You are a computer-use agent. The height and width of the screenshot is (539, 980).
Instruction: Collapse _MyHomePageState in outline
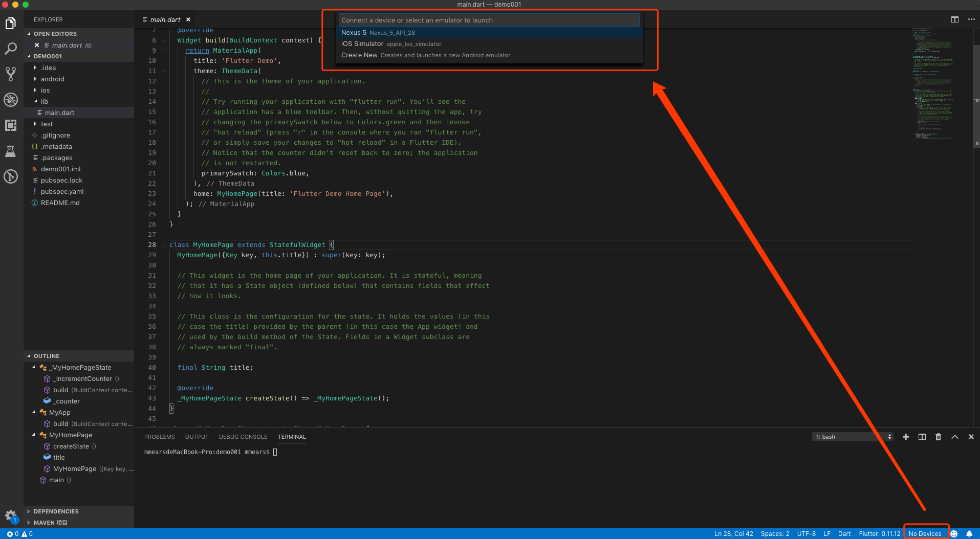click(34, 367)
